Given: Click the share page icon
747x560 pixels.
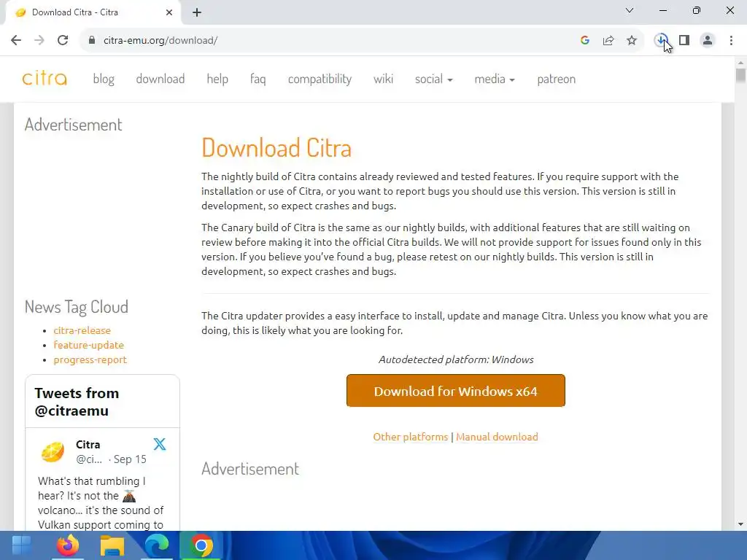Looking at the screenshot, I should pos(608,41).
